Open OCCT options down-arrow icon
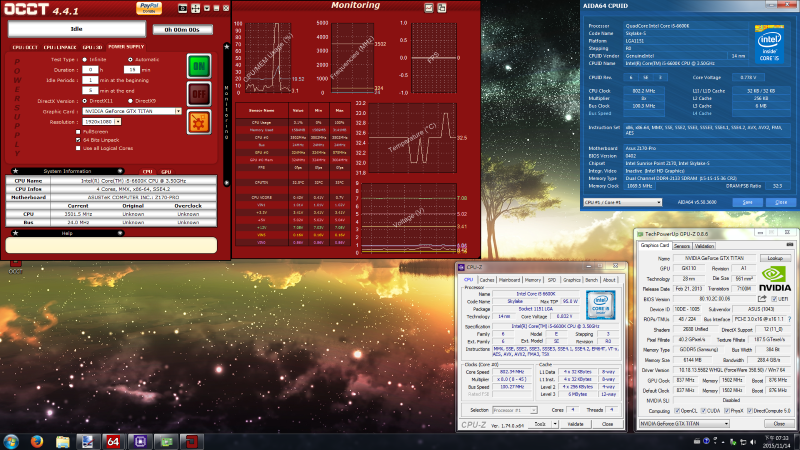 [x=207, y=8]
